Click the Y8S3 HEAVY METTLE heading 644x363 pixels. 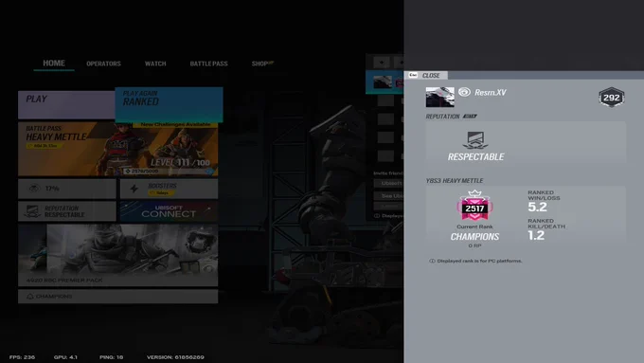455,181
